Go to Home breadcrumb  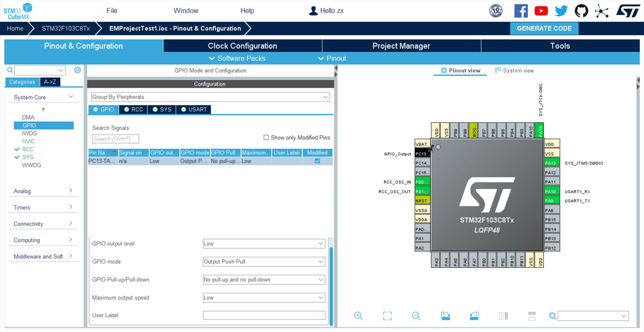click(15, 28)
